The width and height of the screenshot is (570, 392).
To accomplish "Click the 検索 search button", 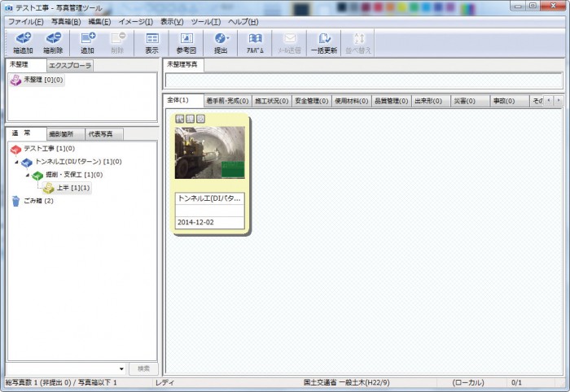I will point(143,368).
